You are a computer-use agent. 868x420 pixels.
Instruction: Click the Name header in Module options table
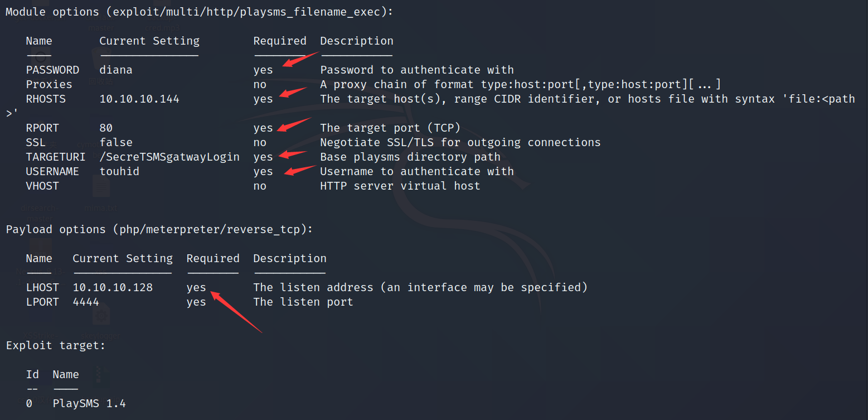click(39, 41)
